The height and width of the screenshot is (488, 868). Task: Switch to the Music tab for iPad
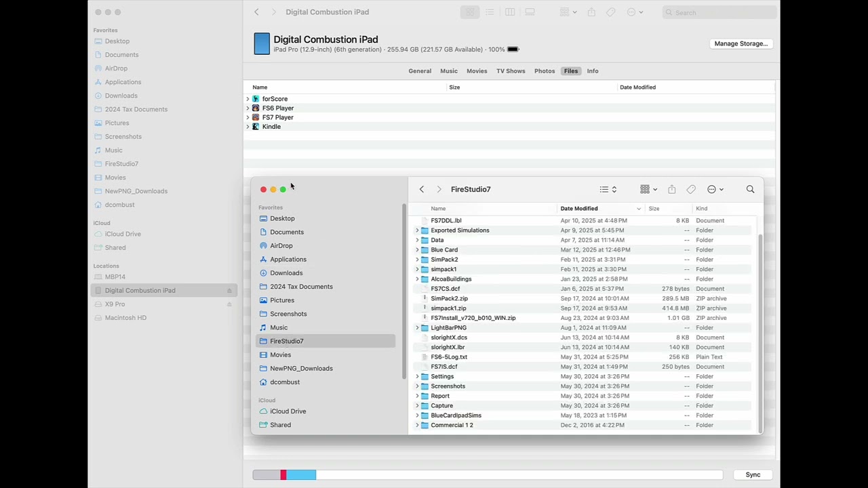pos(449,71)
